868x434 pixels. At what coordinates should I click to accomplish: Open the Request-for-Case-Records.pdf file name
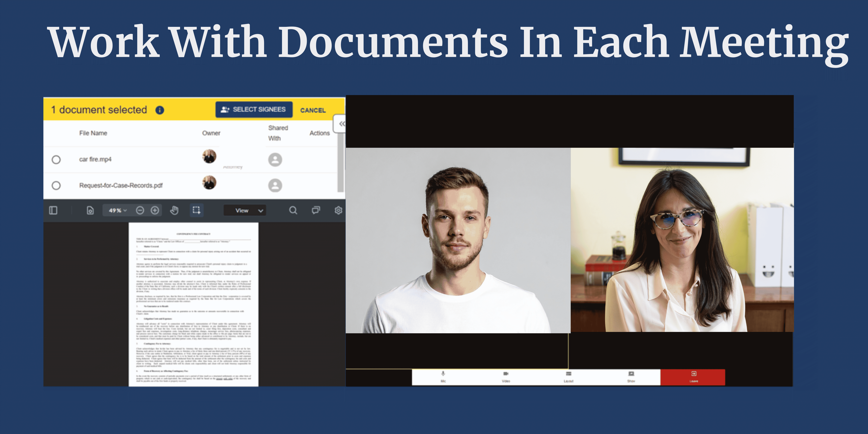click(121, 185)
